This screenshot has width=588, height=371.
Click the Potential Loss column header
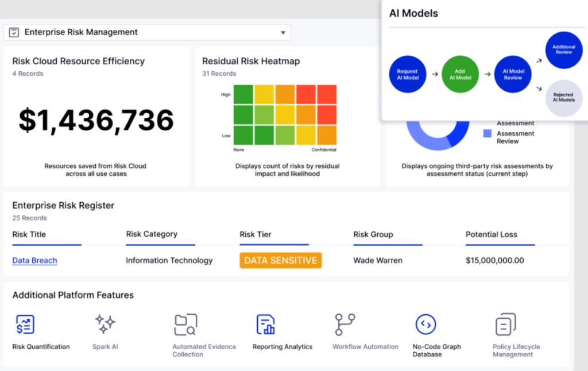(491, 234)
